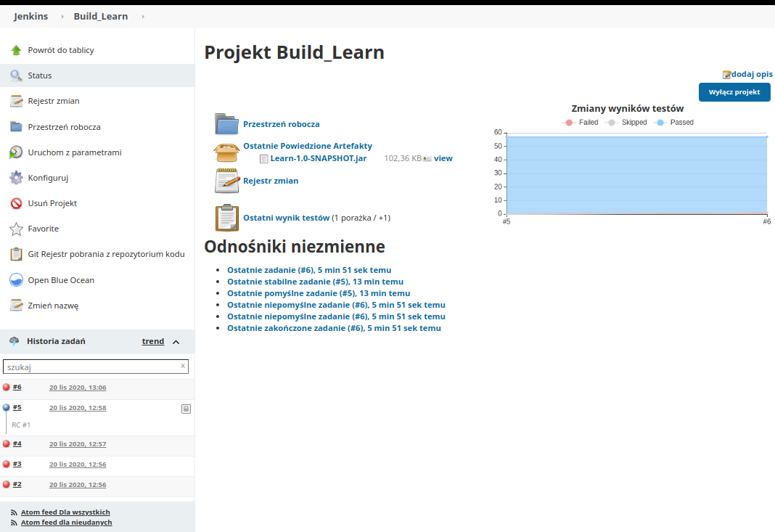
Task: Click the blue status ball of build #5
Action: coord(7,407)
